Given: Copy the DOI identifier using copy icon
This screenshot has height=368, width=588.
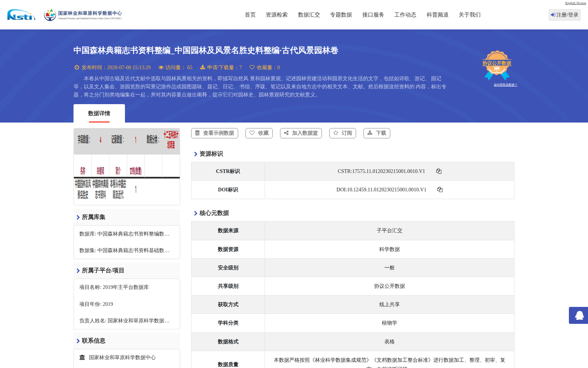Looking at the screenshot, I should click(440, 190).
